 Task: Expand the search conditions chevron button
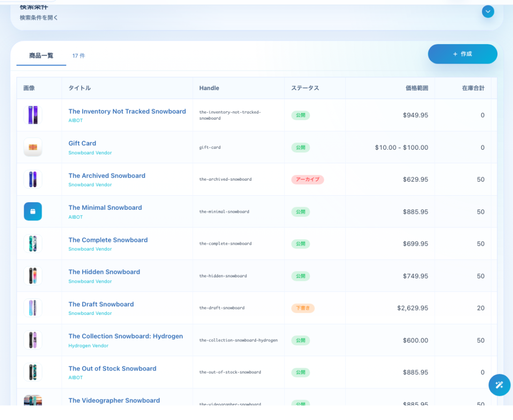coord(488,12)
